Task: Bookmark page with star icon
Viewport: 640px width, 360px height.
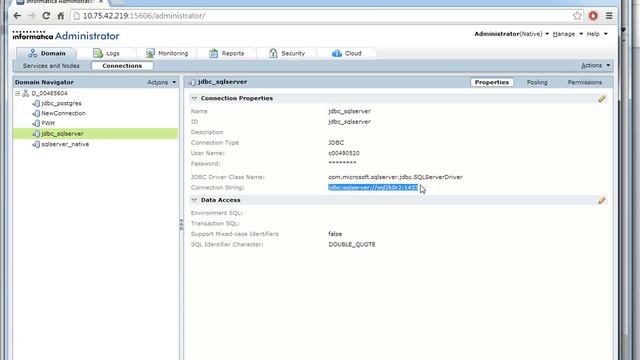Action: pyautogui.click(x=577, y=16)
